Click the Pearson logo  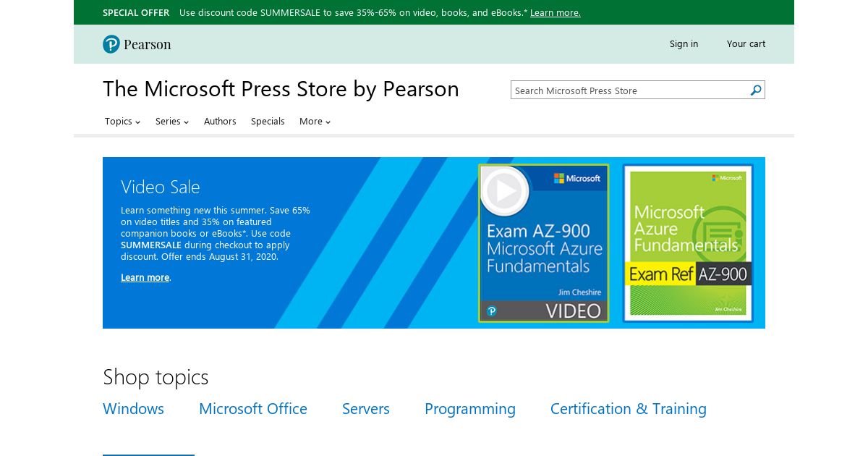point(137,44)
